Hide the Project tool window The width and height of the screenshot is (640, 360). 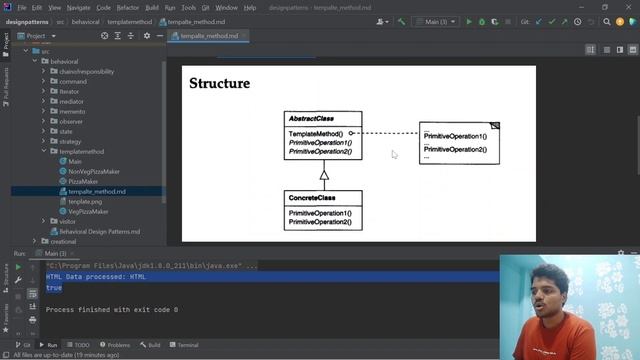160,36
